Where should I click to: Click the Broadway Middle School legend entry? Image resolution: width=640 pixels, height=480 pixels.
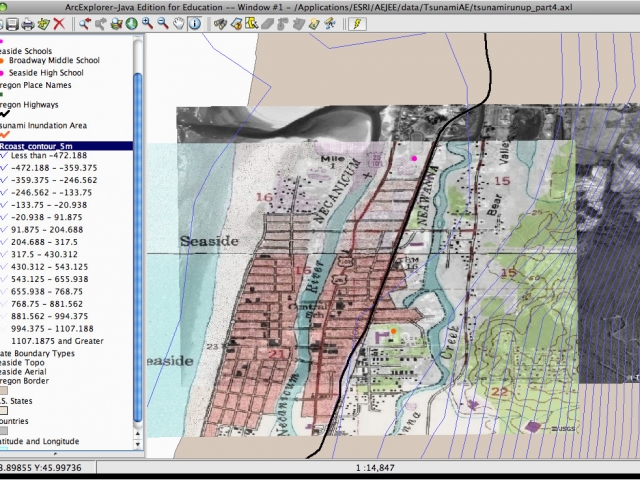click(54, 60)
